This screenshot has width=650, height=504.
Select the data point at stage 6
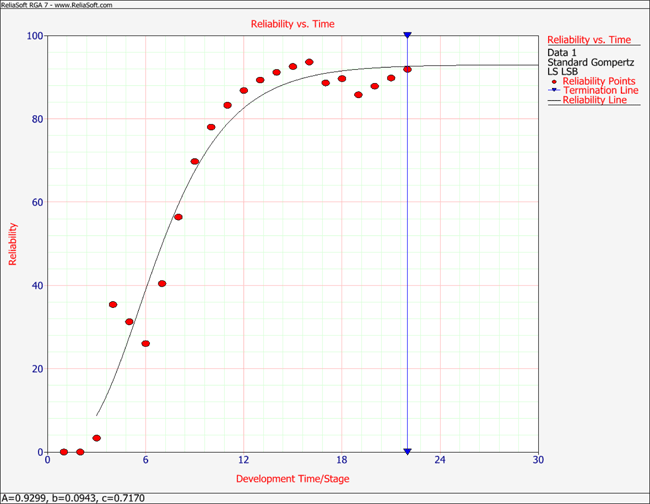(146, 343)
